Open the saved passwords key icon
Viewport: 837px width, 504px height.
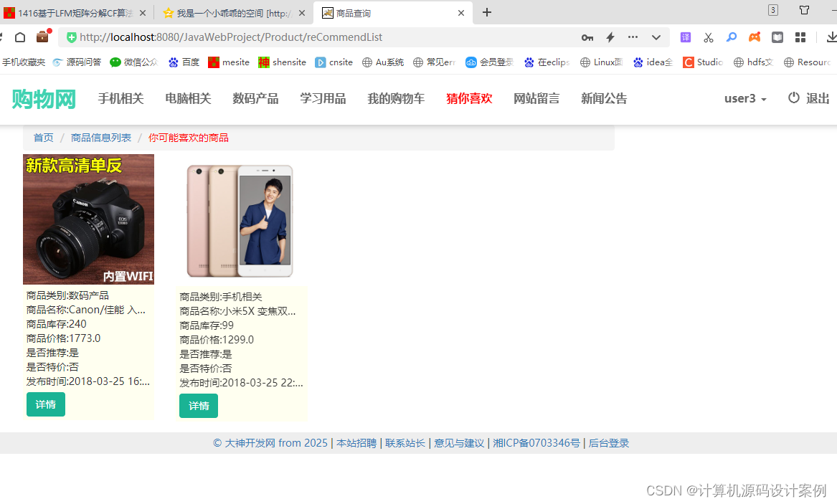click(587, 37)
